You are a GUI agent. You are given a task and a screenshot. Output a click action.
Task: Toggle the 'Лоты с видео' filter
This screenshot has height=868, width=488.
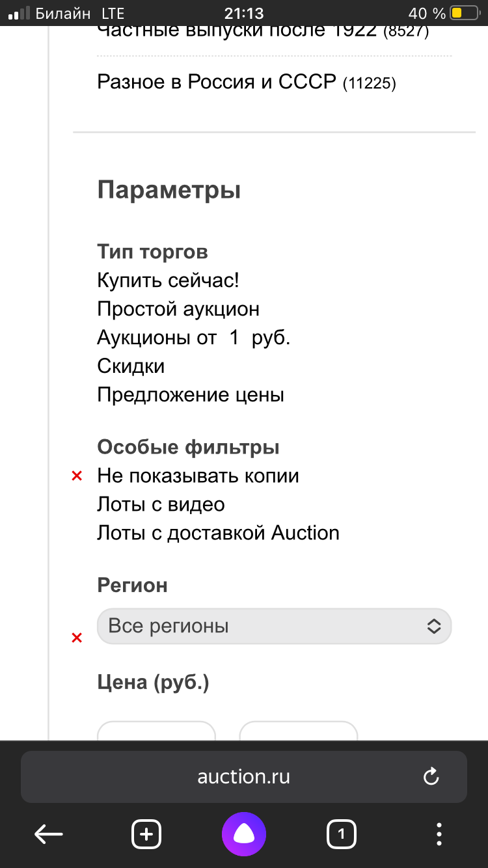161,504
